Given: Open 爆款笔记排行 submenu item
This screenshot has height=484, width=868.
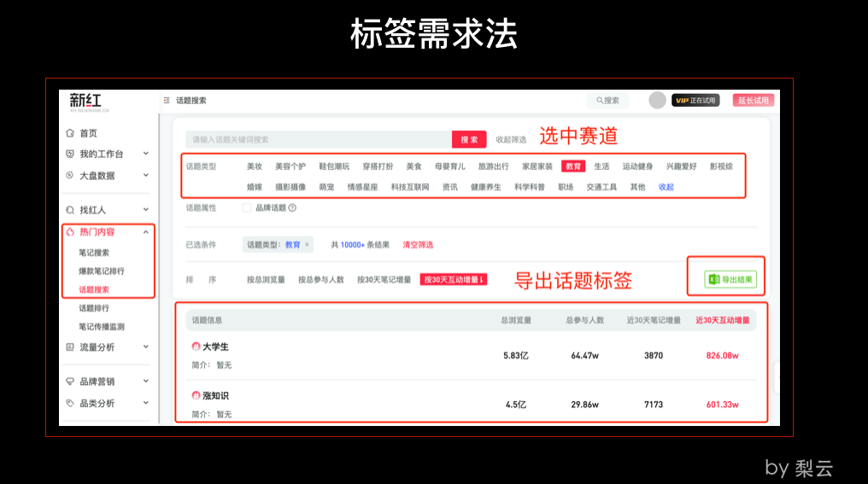Looking at the screenshot, I should [102, 271].
